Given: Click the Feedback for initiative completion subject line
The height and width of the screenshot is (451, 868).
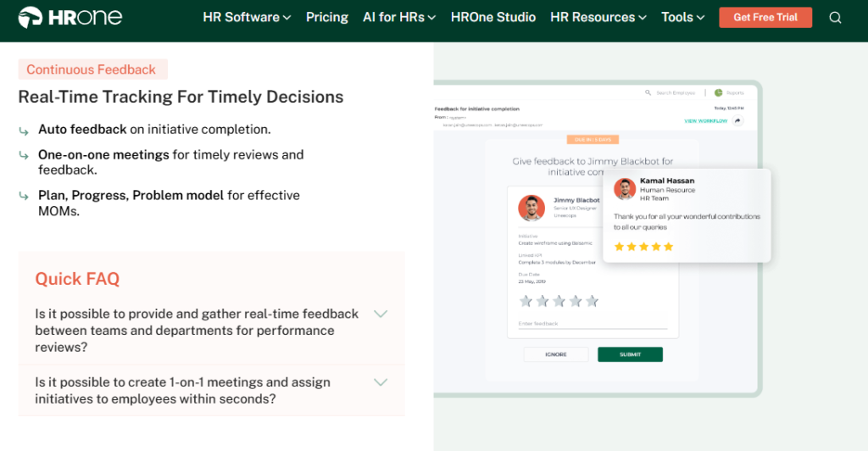Looking at the screenshot, I should (x=477, y=109).
